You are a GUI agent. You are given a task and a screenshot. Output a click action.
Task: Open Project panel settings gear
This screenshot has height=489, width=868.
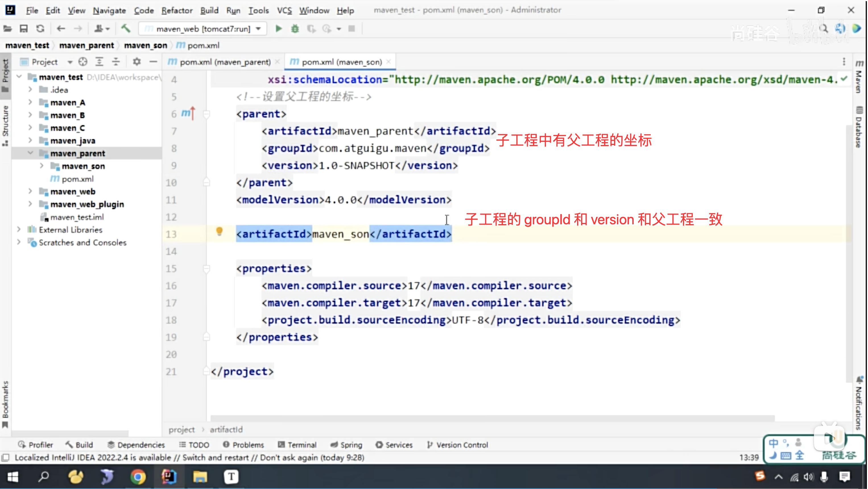[137, 62]
